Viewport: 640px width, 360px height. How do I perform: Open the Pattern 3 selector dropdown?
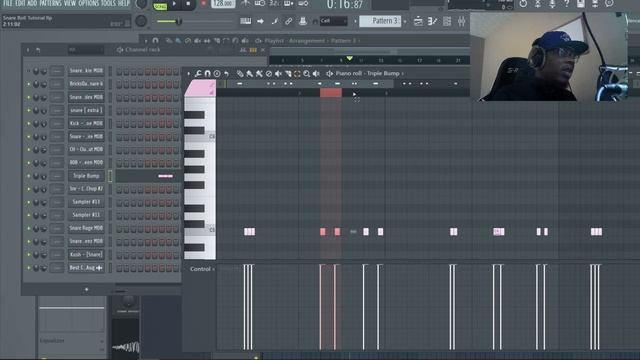click(380, 21)
